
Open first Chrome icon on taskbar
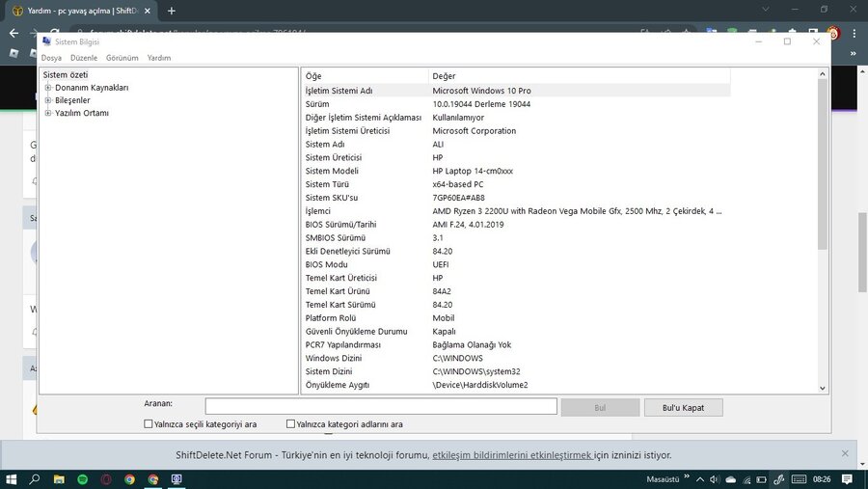pos(129,479)
